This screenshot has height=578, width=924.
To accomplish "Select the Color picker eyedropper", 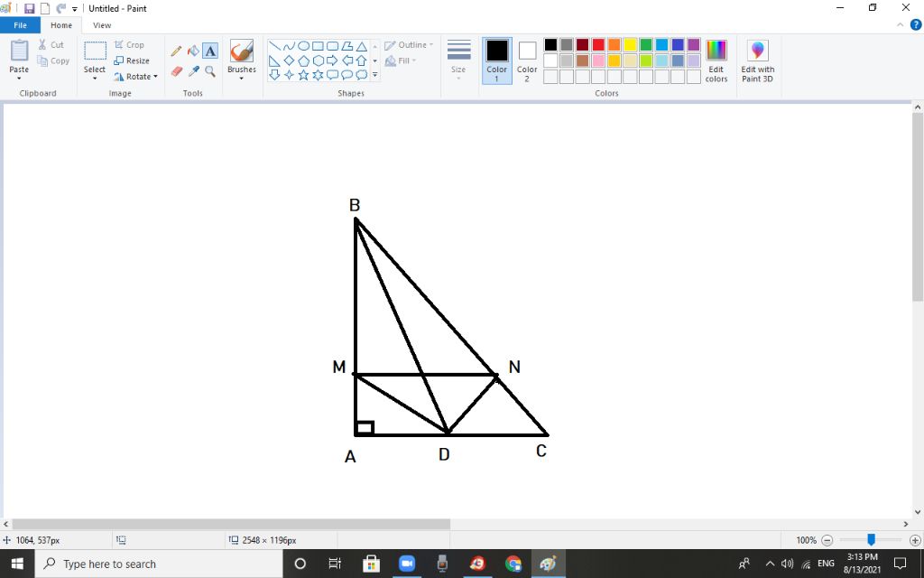I will [x=192, y=70].
